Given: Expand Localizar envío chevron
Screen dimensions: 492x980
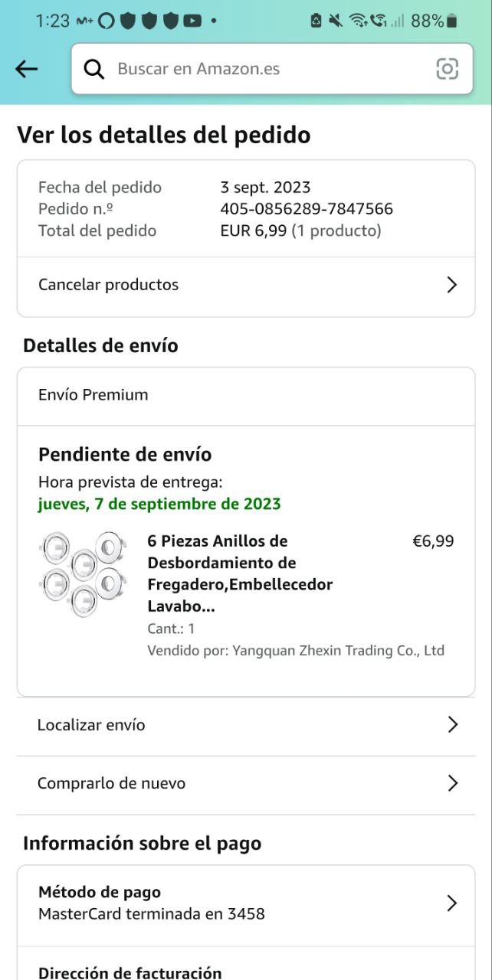Looking at the screenshot, I should [x=452, y=725].
